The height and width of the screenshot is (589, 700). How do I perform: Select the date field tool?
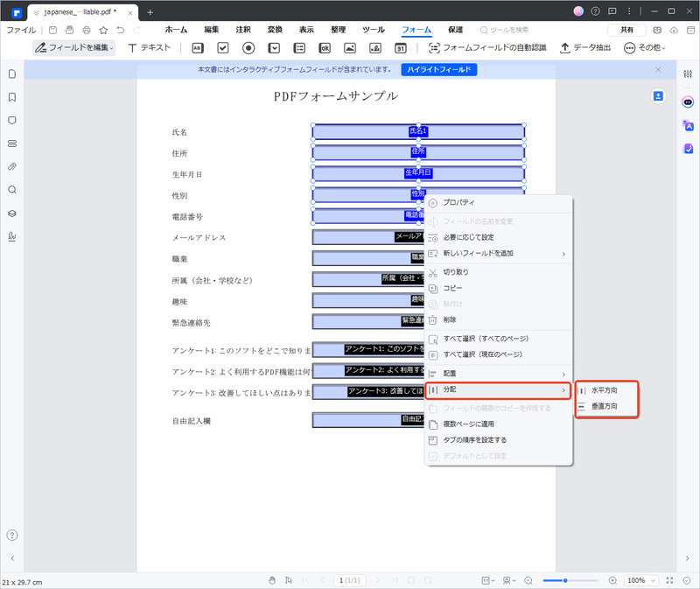pos(401,48)
